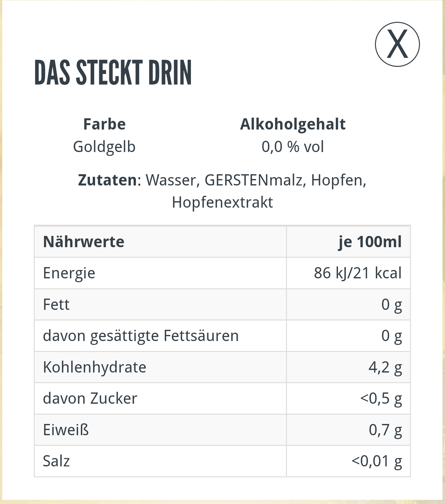Select the 0,0 % vol value
The image size is (445, 504).
coord(293,147)
